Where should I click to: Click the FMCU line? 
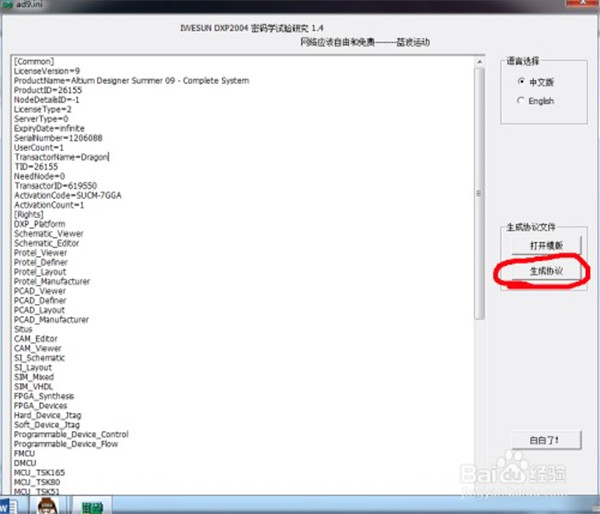pos(24,454)
